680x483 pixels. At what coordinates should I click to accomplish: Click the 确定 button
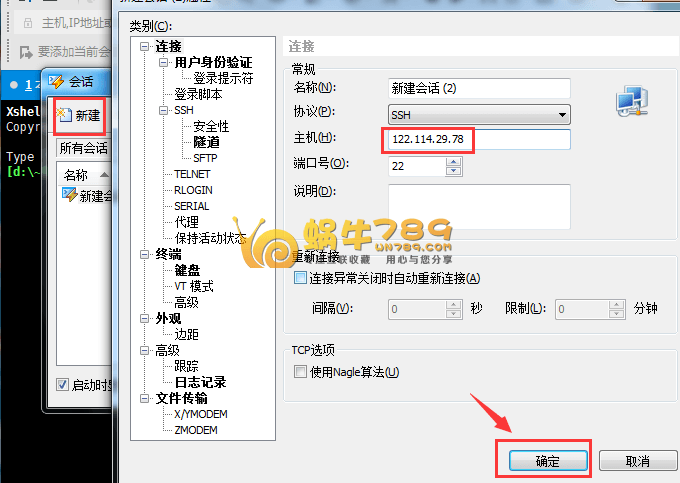pyautogui.click(x=546, y=461)
